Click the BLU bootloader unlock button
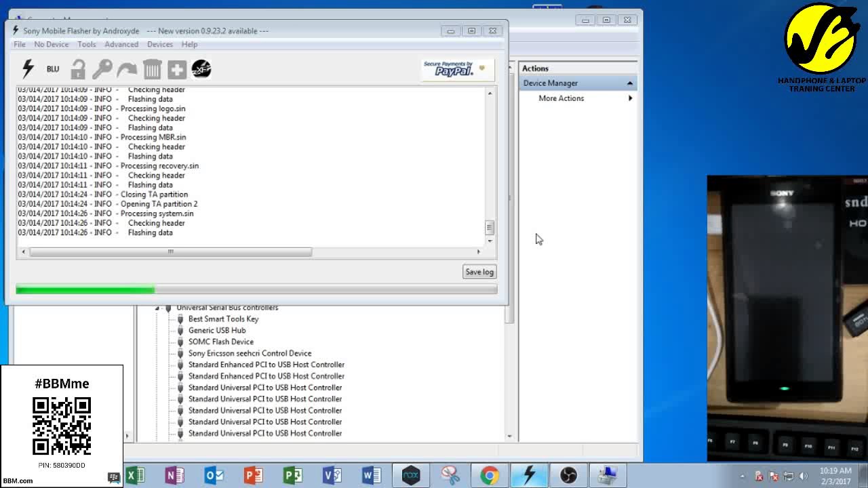This screenshot has width=868, height=488. [53, 69]
